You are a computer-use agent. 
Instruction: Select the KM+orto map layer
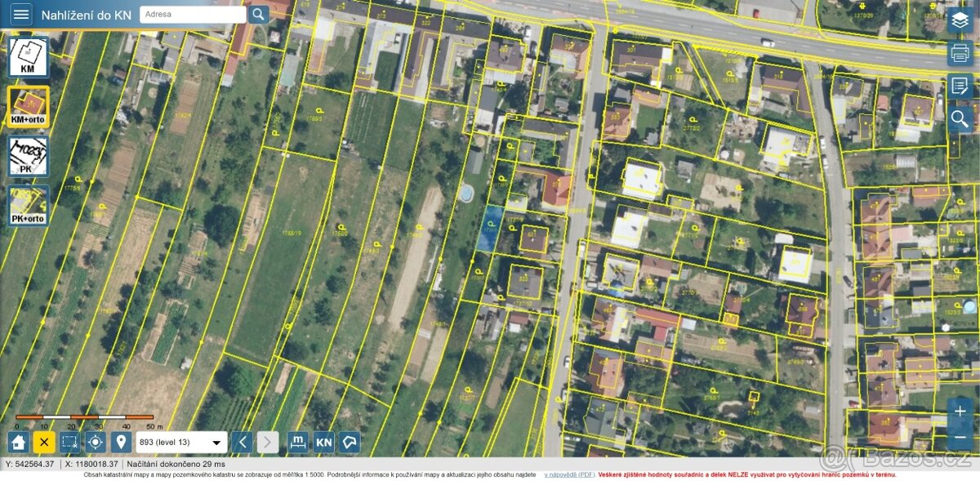[29, 107]
